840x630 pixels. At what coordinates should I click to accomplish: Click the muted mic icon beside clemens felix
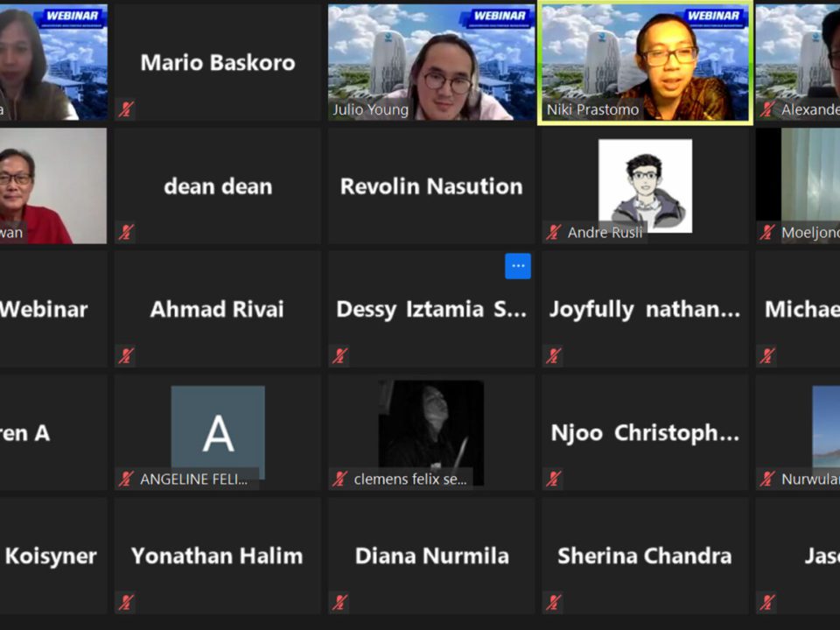click(x=339, y=479)
